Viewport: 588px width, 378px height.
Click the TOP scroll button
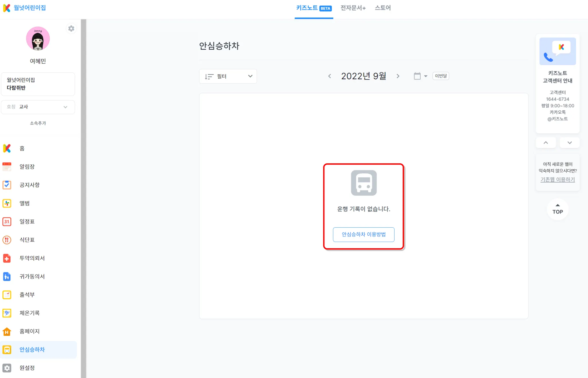click(557, 209)
